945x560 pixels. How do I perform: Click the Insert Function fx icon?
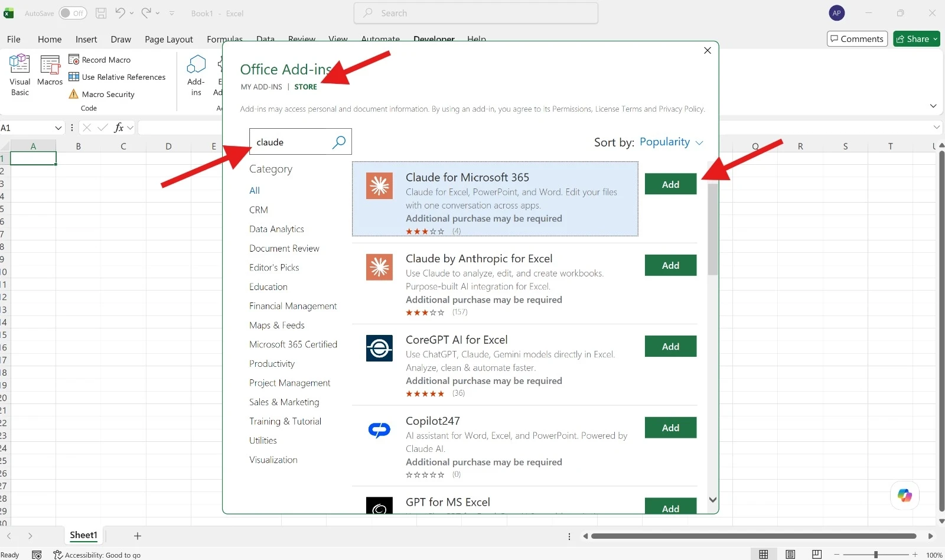[119, 128]
